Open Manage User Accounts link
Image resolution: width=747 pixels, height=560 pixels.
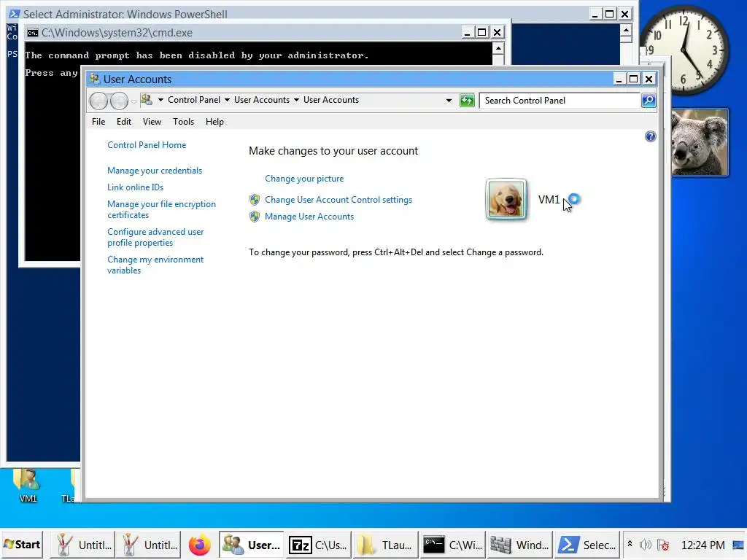[x=309, y=217]
